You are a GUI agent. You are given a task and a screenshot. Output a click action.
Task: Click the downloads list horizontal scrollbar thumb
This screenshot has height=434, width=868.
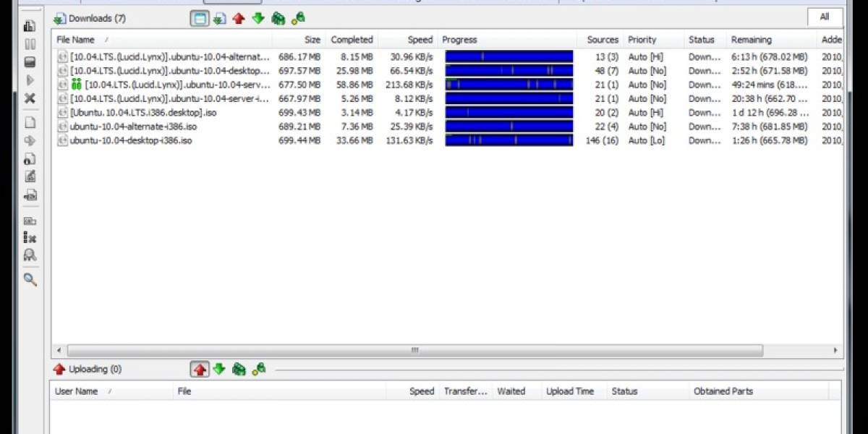(x=414, y=350)
